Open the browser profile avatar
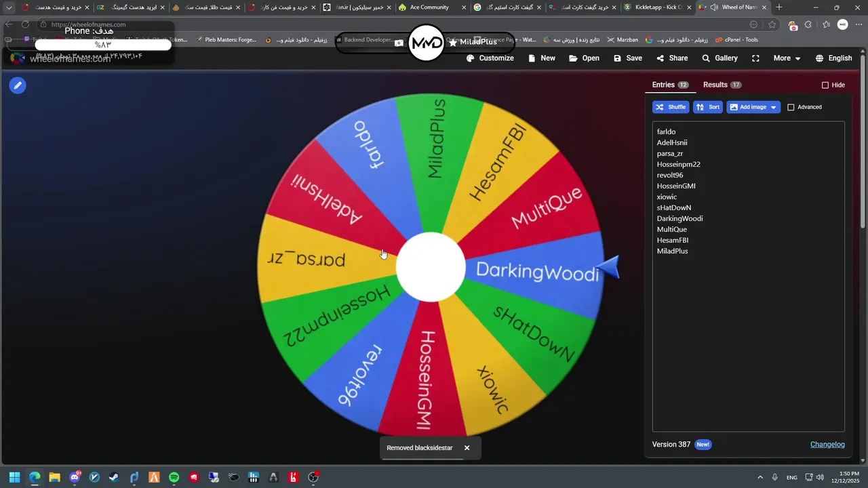 (842, 24)
